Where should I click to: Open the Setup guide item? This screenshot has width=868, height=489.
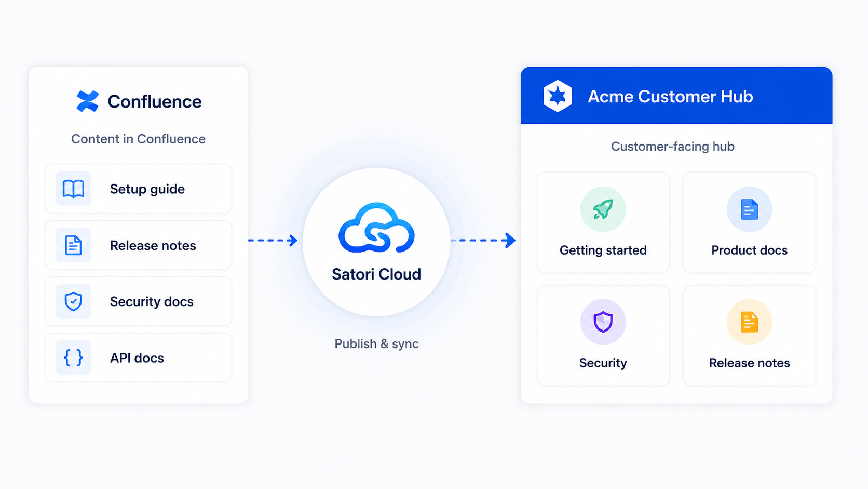click(x=138, y=189)
